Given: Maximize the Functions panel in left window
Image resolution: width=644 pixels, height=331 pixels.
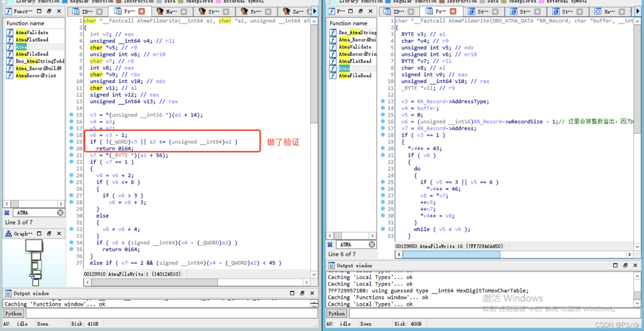Looking at the screenshot, I should tap(39, 11).
